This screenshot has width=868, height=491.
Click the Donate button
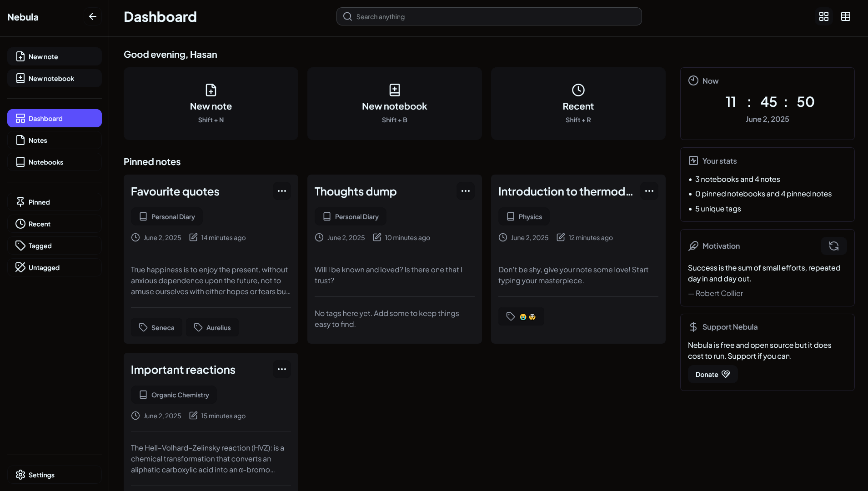712,374
